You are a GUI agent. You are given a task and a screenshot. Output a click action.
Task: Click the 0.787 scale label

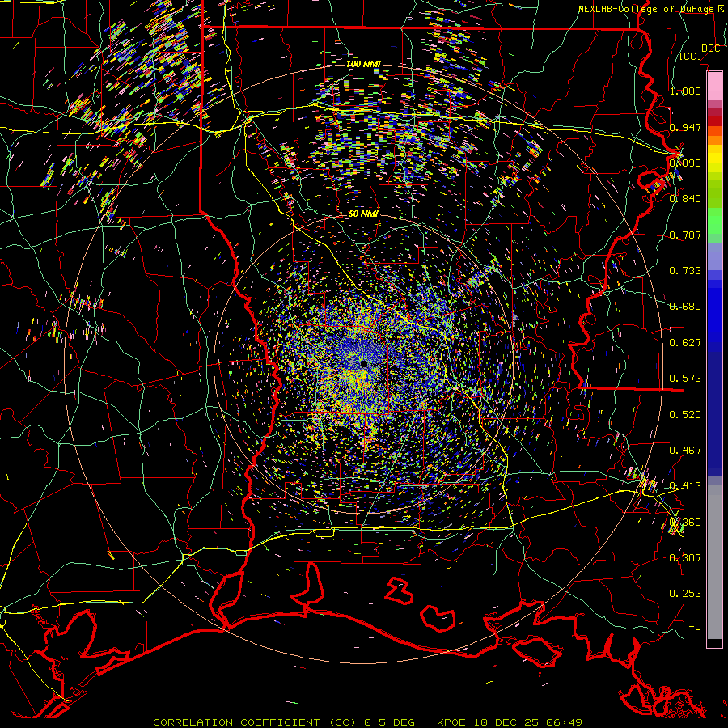click(x=685, y=235)
